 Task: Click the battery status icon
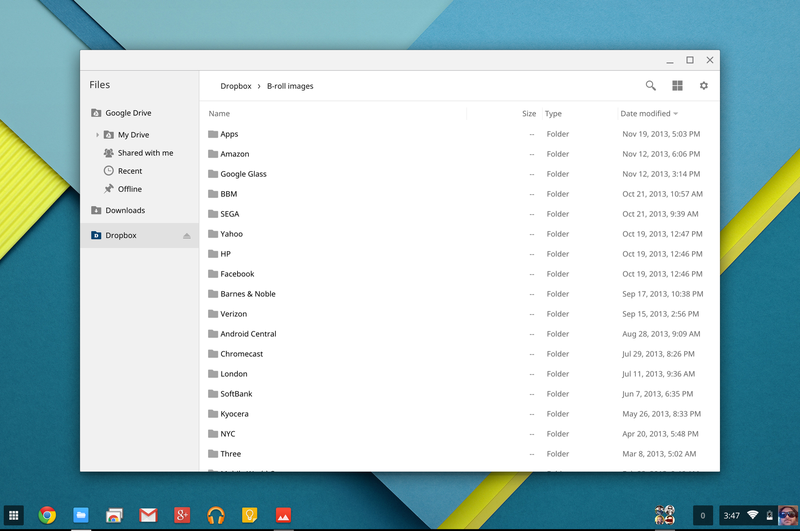coord(769,515)
